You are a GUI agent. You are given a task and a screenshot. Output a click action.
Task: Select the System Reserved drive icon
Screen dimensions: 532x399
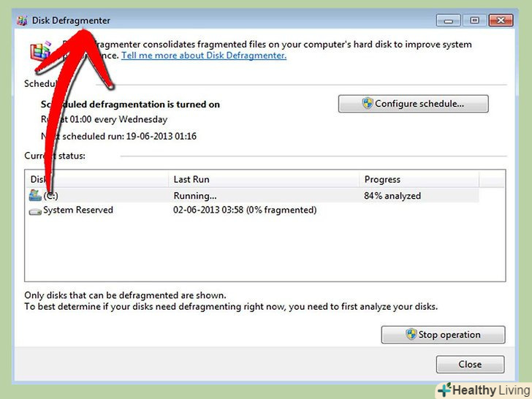point(35,212)
